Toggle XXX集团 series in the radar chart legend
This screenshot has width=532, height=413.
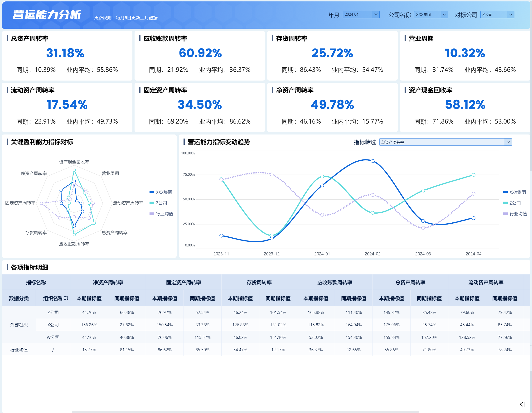(161, 192)
